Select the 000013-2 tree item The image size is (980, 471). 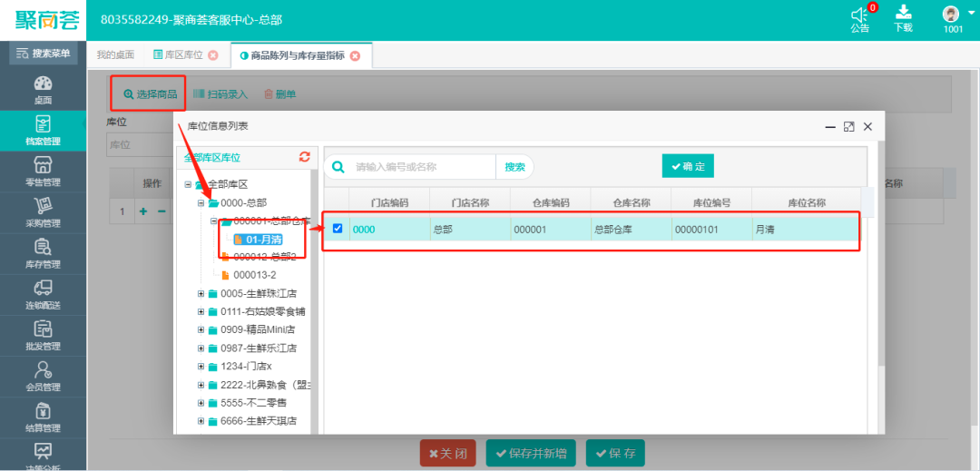pyautogui.click(x=254, y=275)
